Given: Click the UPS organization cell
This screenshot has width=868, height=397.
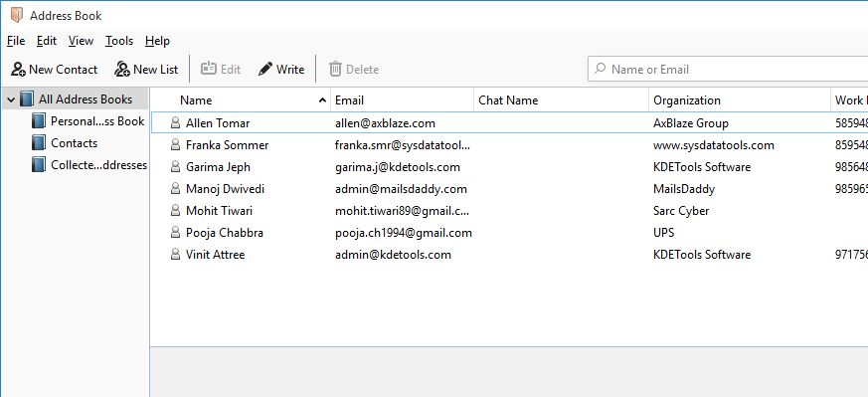Looking at the screenshot, I should pos(664,233).
